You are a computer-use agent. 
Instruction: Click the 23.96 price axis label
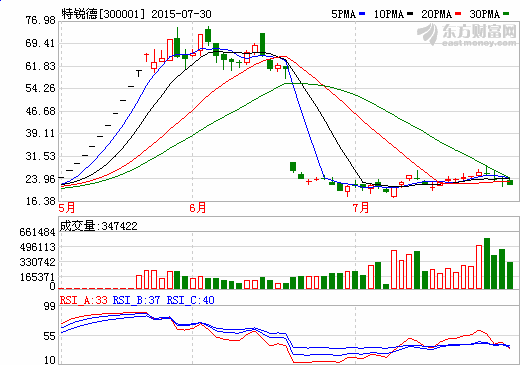click(40, 179)
